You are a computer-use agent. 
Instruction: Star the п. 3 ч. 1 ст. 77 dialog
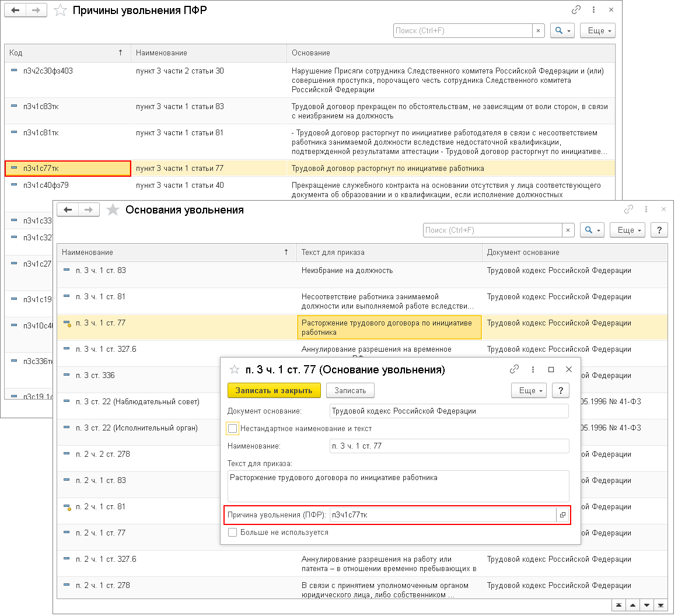[x=235, y=370]
